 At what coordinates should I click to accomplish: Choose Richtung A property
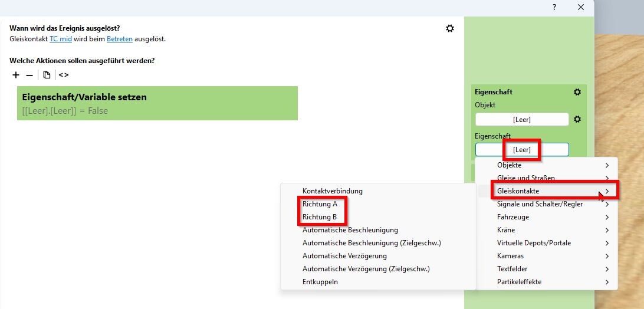point(378,204)
